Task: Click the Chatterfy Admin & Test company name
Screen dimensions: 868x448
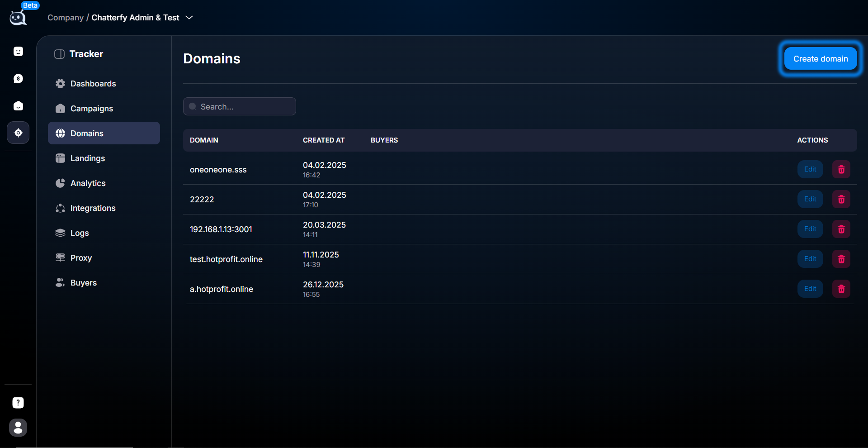Action: tap(136, 18)
